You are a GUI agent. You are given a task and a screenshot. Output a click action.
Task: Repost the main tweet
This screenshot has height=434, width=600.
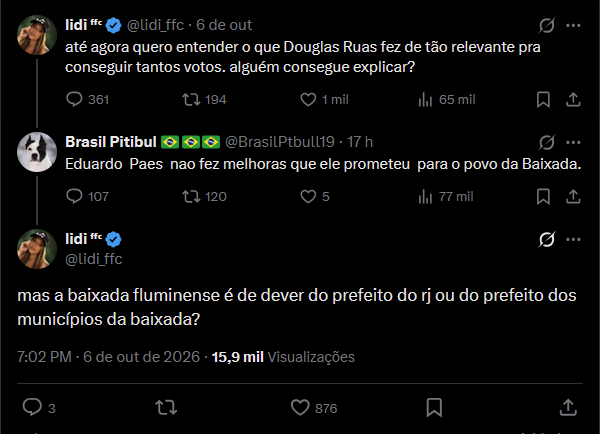166,407
